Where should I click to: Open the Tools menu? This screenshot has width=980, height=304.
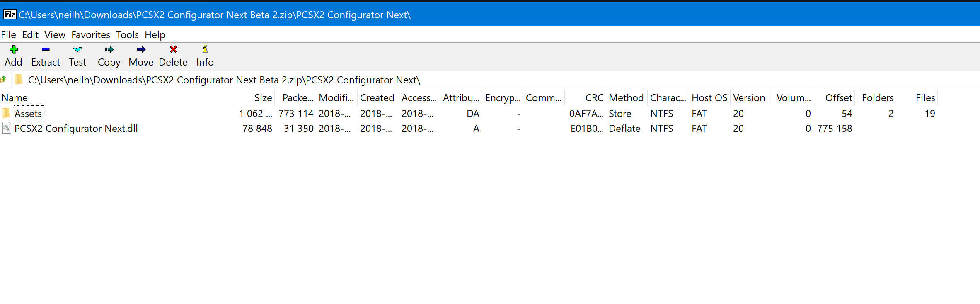tap(127, 35)
